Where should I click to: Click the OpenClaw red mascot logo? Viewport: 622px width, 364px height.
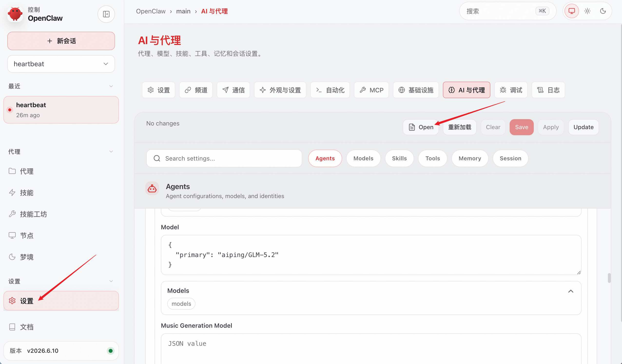coord(15,14)
